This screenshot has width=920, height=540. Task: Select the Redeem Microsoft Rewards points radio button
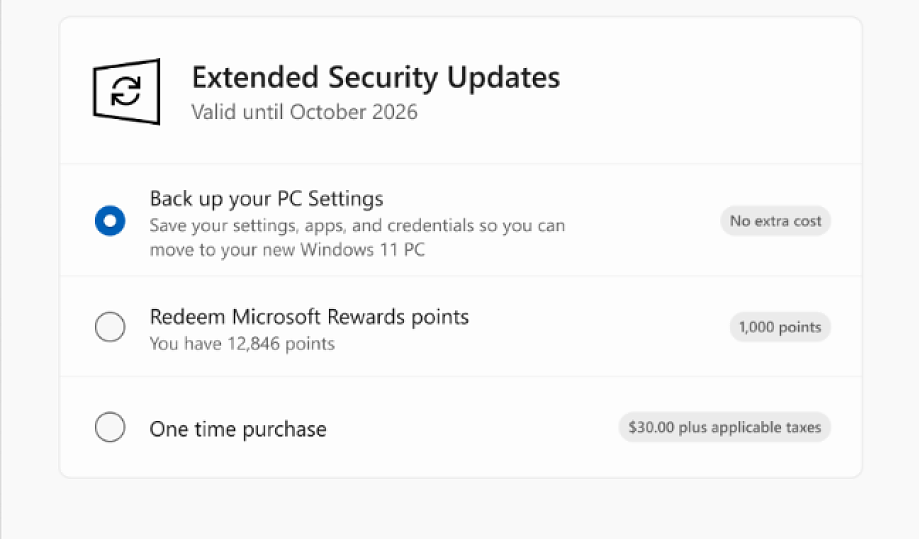(x=110, y=326)
